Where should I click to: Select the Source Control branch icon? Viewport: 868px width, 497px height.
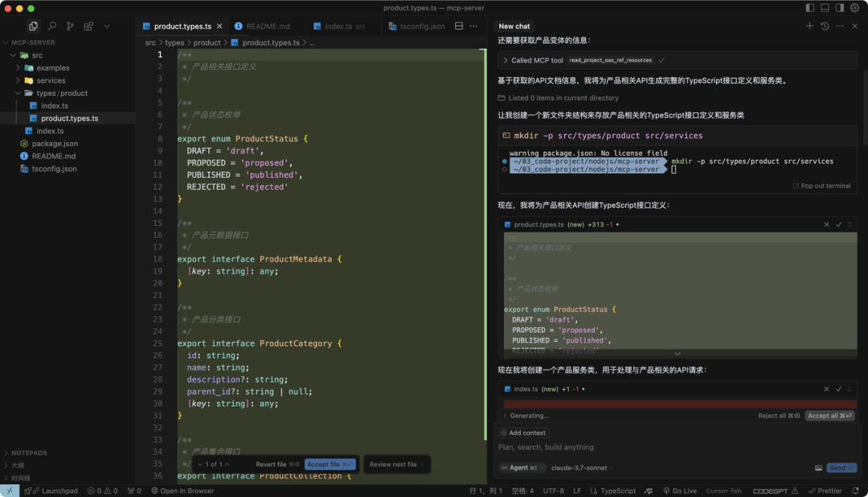70,26
